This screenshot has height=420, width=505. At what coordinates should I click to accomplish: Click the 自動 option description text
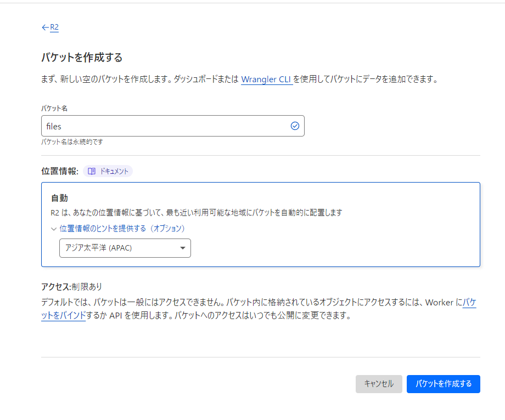click(x=196, y=213)
